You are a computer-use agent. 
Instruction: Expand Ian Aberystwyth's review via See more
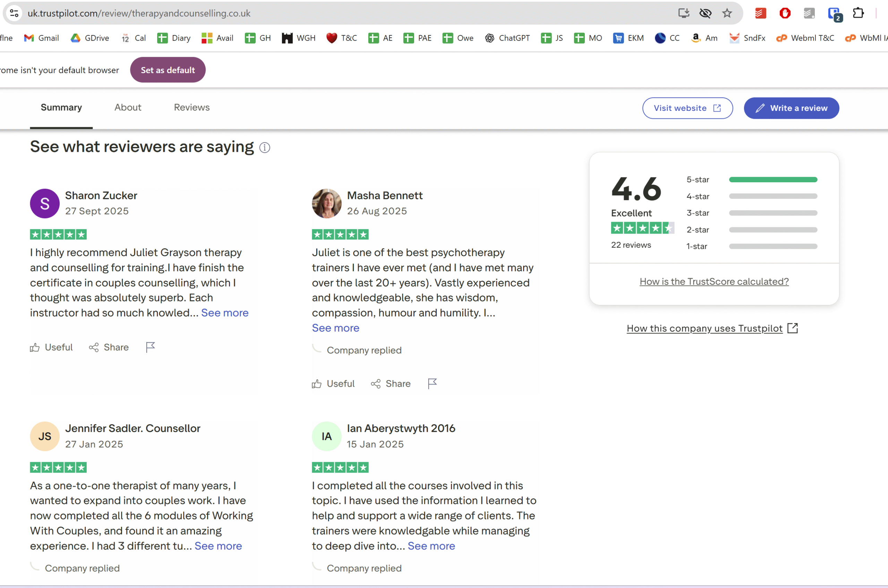[x=431, y=546]
